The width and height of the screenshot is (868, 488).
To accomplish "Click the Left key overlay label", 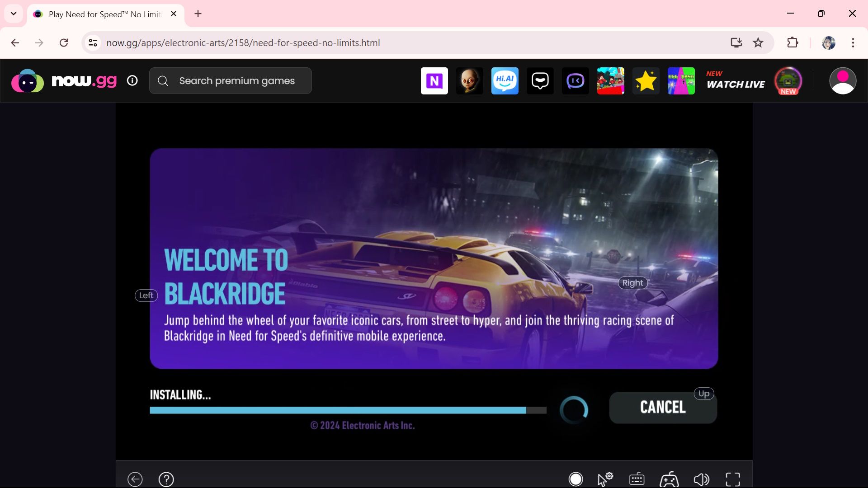I will (x=146, y=296).
